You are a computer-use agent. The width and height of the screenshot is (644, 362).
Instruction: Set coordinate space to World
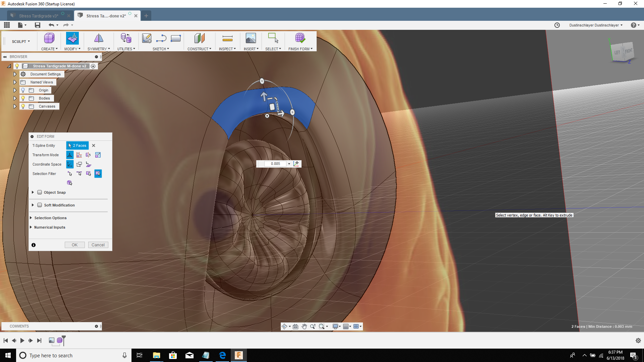pyautogui.click(x=70, y=164)
